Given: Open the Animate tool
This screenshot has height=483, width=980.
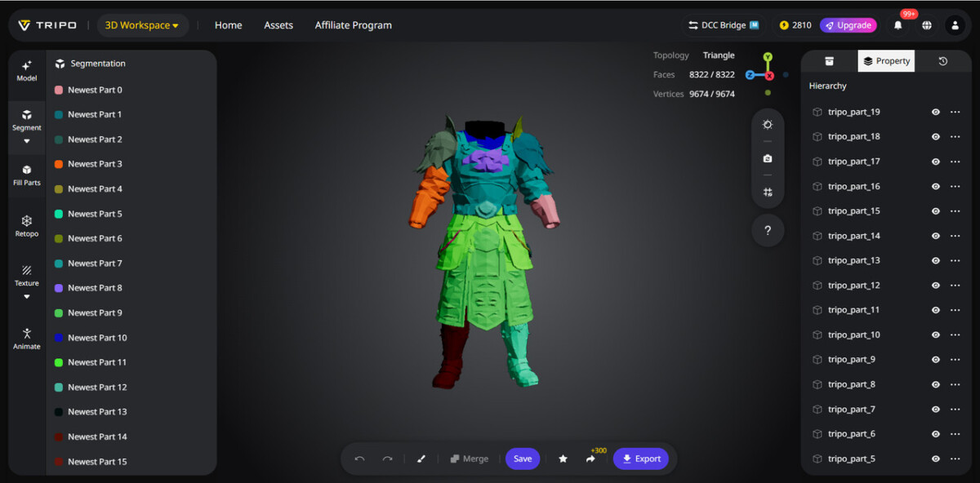Looking at the screenshot, I should click(x=26, y=338).
